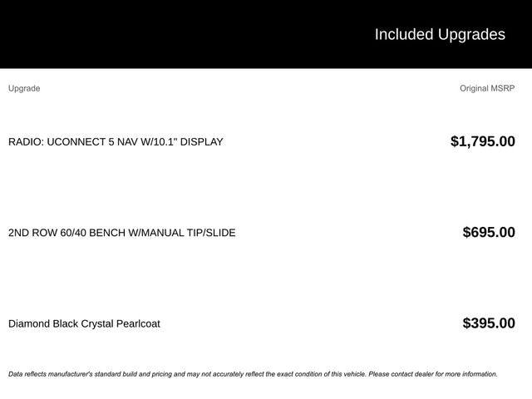532x399 pixels.
Task: Click the "W/MANUAL TIP/SLIDE" text
Action: pos(182,233)
